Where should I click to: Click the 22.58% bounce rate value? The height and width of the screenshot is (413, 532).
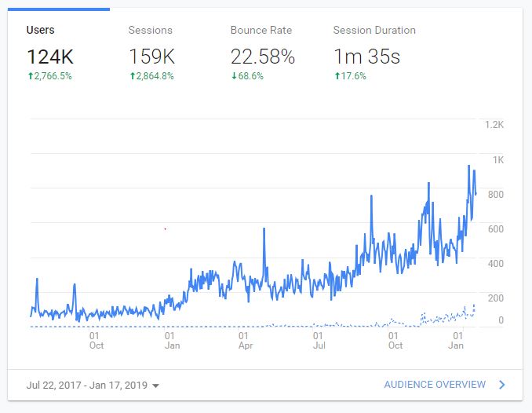[x=263, y=57]
